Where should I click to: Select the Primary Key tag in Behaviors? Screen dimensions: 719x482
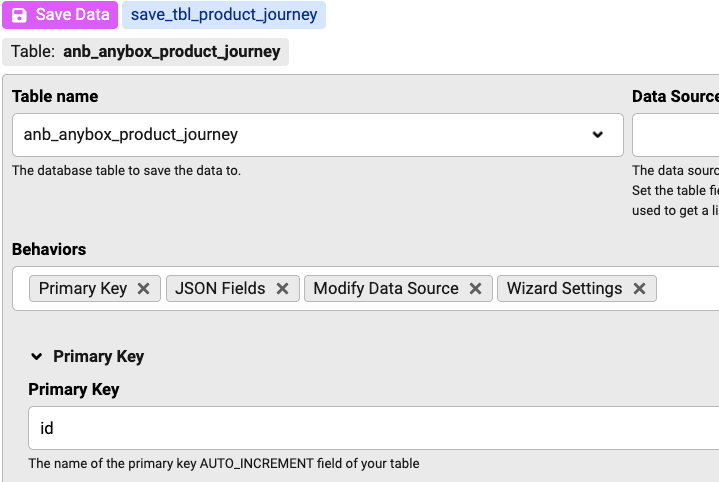(x=83, y=288)
